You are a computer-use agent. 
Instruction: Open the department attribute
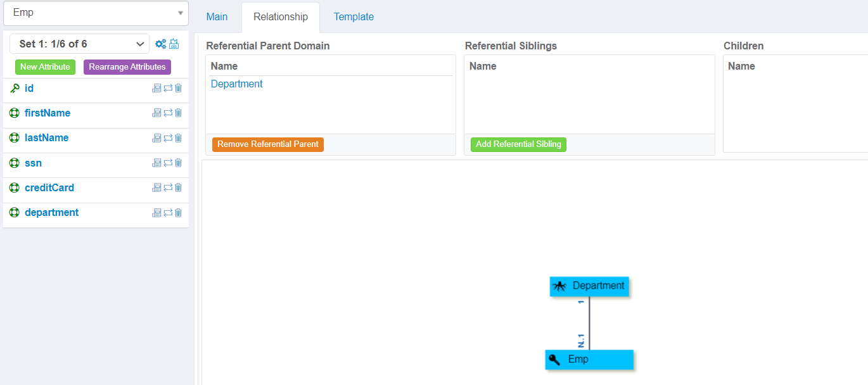[x=52, y=213]
